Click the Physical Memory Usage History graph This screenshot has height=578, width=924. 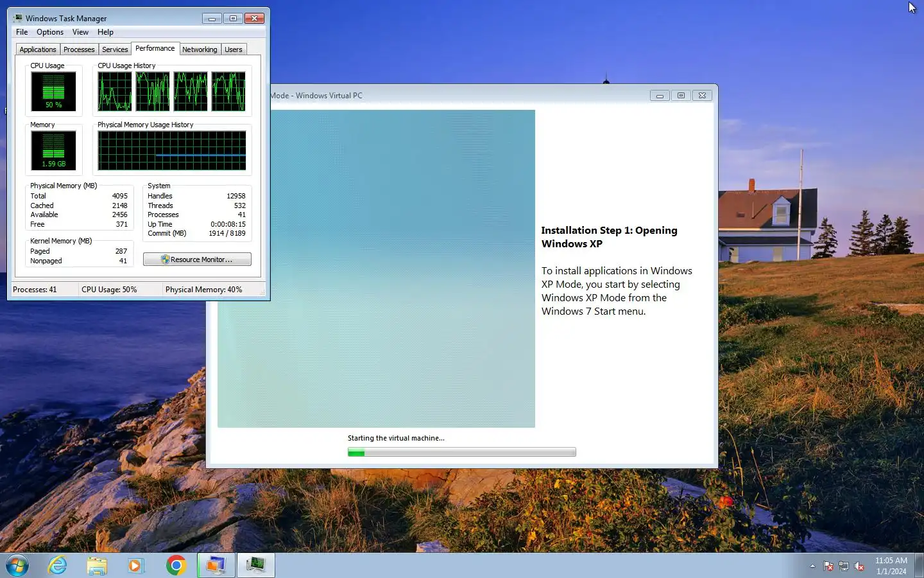coord(172,150)
